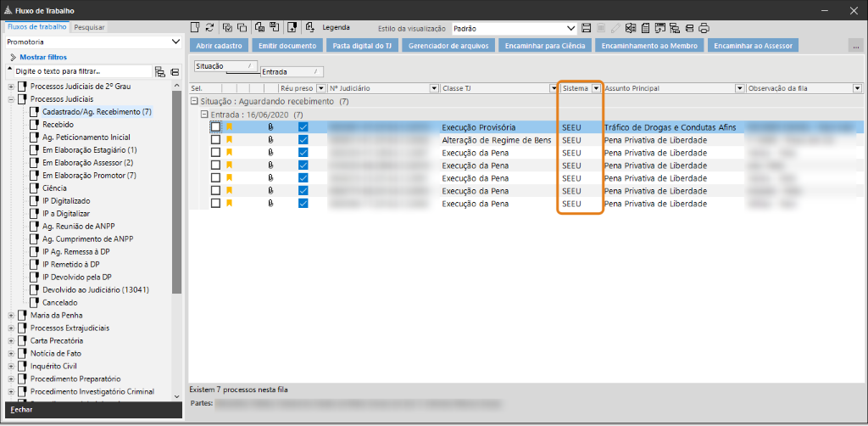
Task: Refresh the queue with the circular arrows icon
Action: click(210, 28)
